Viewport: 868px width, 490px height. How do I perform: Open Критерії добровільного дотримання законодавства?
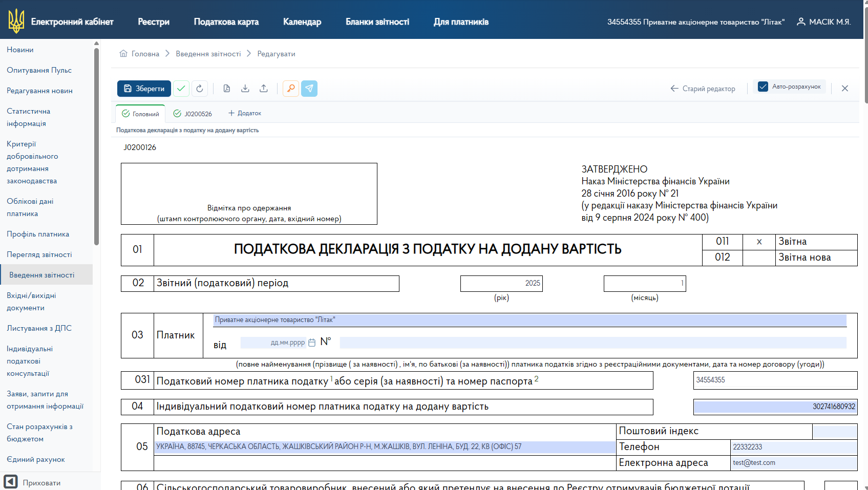[x=32, y=162]
